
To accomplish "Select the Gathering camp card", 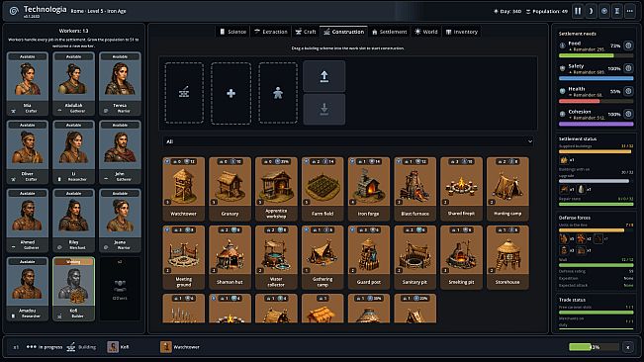I will click(322, 257).
